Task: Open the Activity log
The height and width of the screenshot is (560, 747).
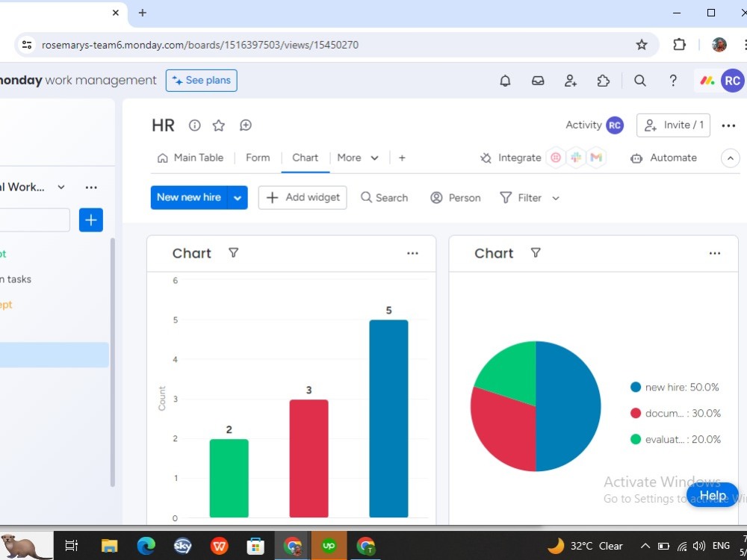Action: click(x=595, y=125)
